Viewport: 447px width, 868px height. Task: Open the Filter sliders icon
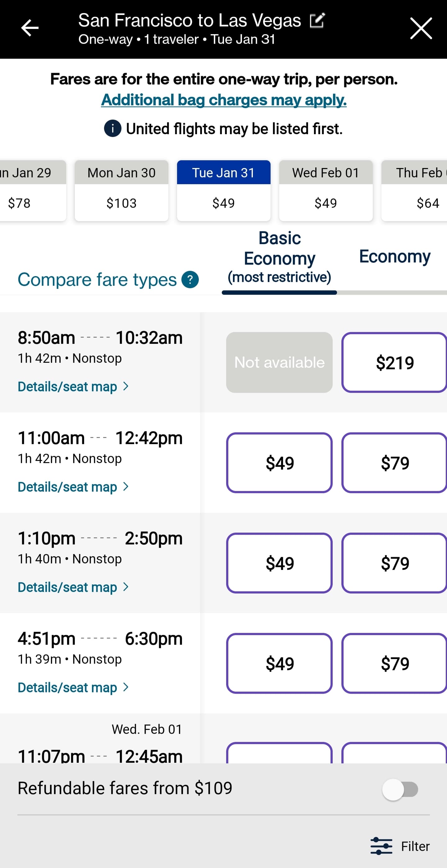point(381,846)
